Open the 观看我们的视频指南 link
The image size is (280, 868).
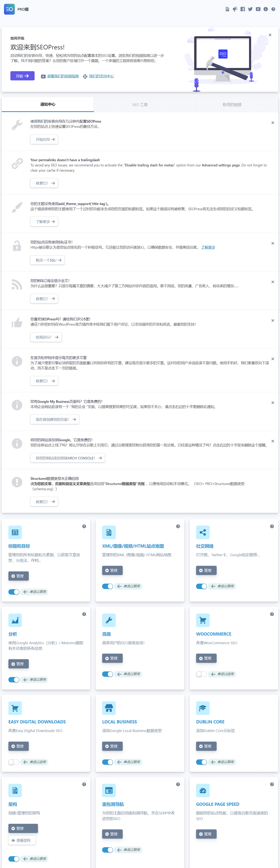pyautogui.click(x=63, y=76)
